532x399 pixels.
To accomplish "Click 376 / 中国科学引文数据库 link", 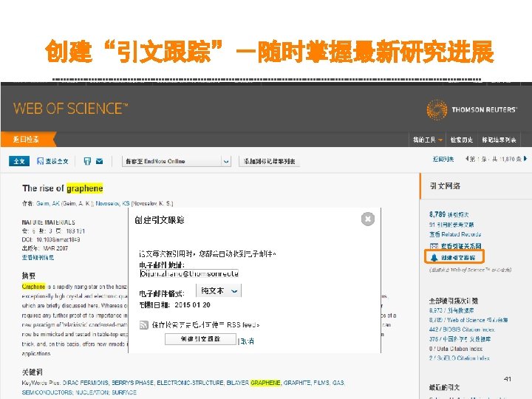I will click(x=460, y=339).
